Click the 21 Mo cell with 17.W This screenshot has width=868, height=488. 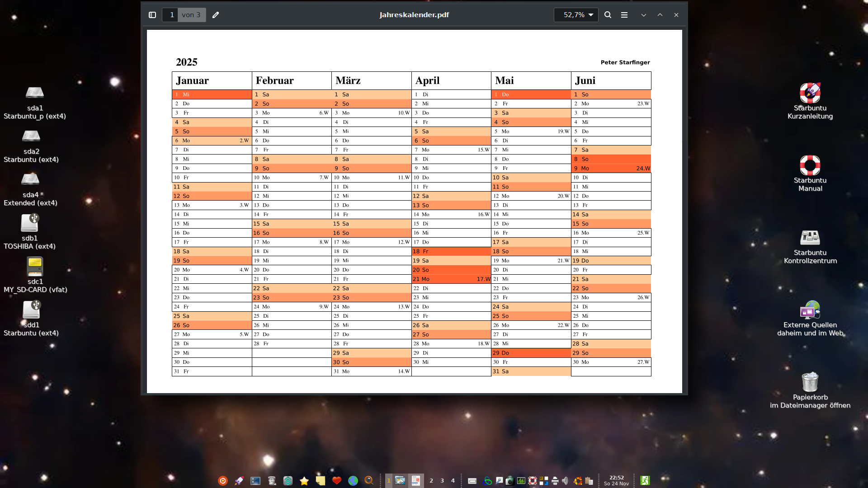pyautogui.click(x=451, y=279)
